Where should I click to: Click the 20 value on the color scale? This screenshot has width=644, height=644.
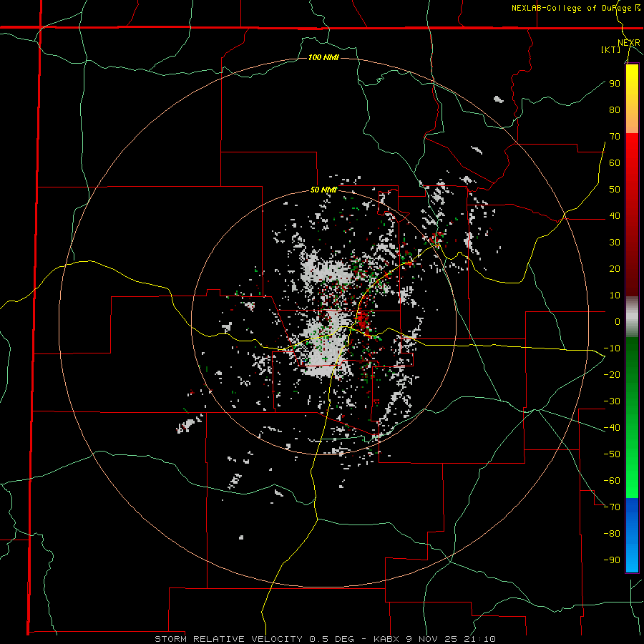(x=615, y=268)
